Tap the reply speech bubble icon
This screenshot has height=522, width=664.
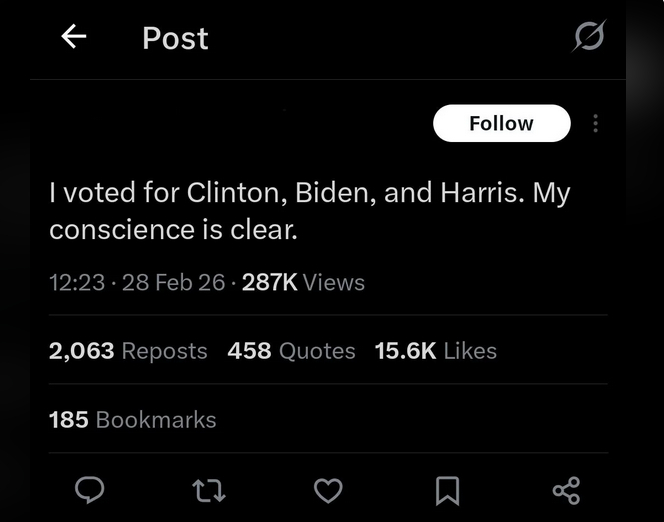point(91,489)
